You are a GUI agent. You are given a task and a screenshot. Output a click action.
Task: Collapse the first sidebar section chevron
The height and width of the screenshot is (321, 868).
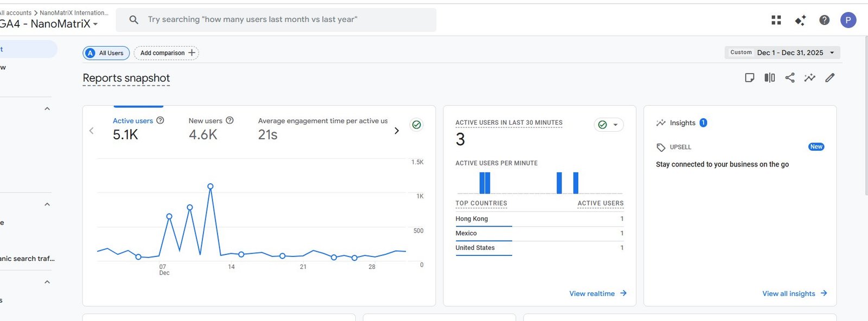(47, 108)
